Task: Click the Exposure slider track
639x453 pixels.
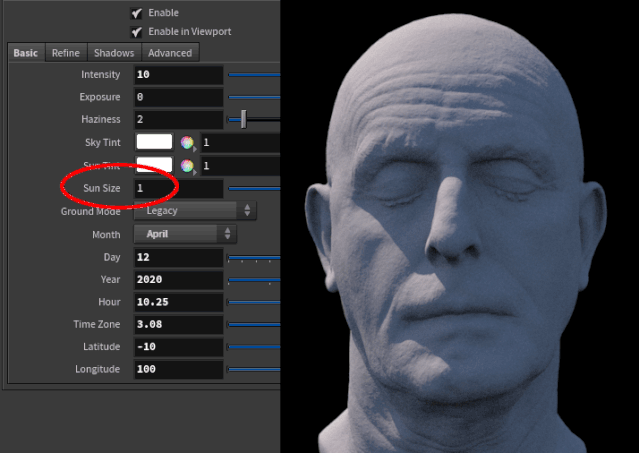Action: (x=254, y=97)
